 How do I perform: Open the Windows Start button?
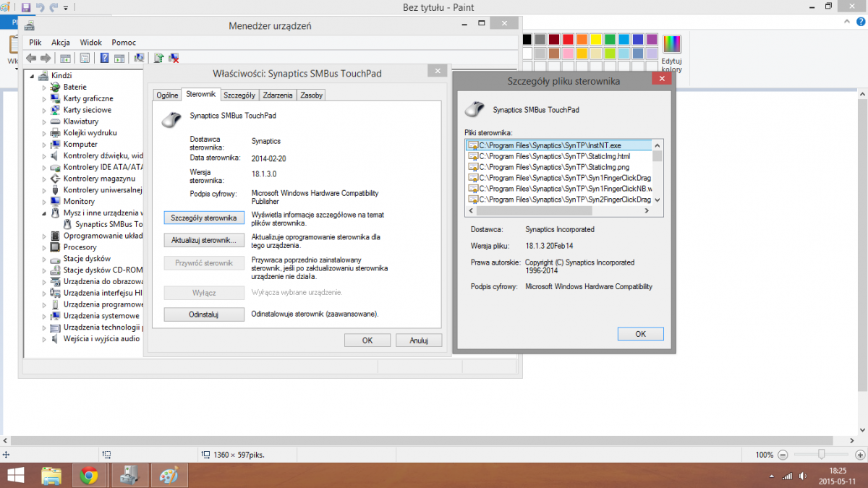(x=16, y=476)
